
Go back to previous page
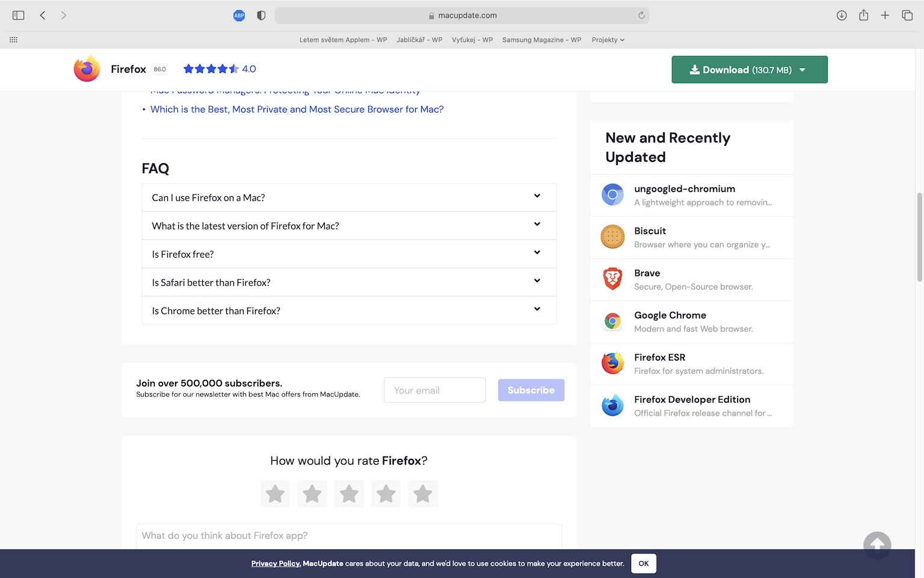43,15
